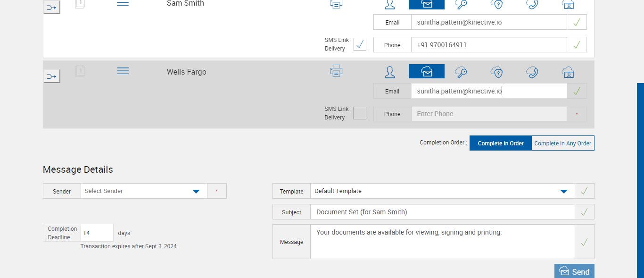Click the Subject text field

pos(442,212)
